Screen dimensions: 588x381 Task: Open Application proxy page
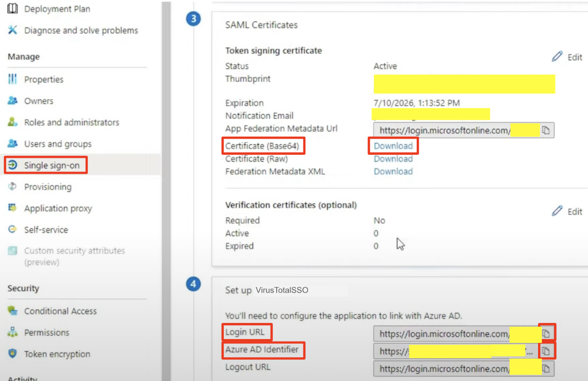click(58, 208)
